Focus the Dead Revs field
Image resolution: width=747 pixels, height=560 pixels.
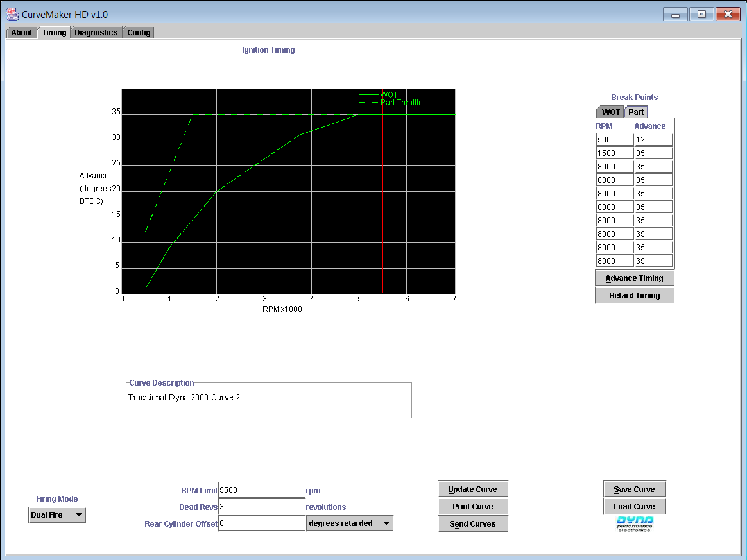[261, 507]
